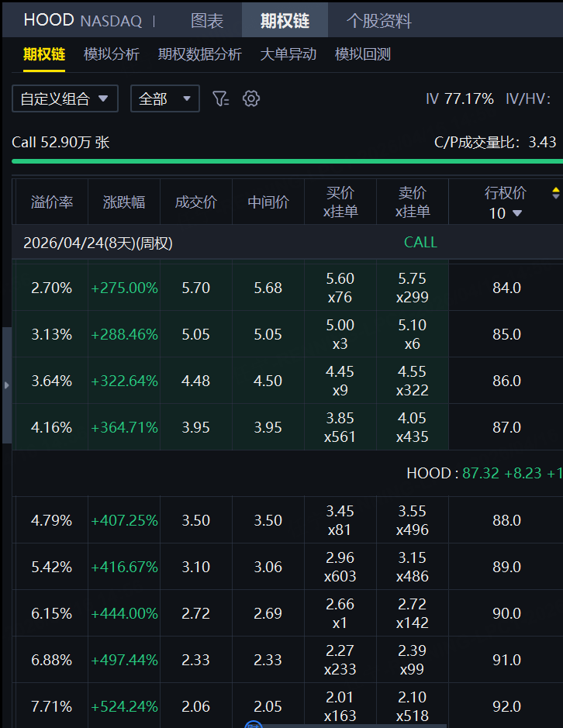Sort by 中间价 column header
Image resolution: width=563 pixels, height=728 pixels.
268,202
